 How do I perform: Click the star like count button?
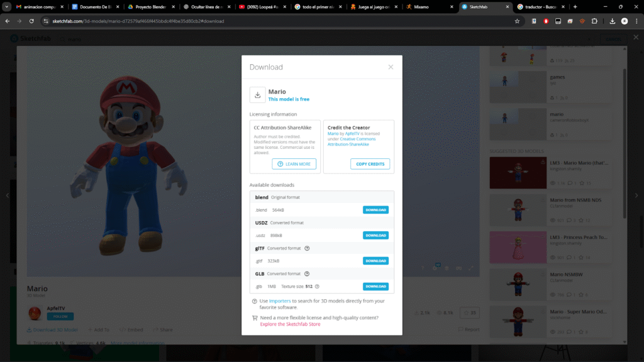pos(469,313)
